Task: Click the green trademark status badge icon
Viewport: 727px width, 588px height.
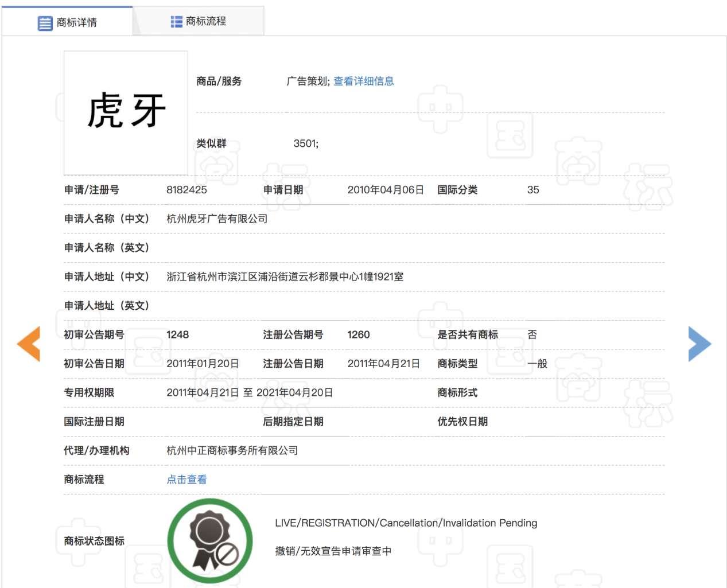Action: click(x=210, y=540)
